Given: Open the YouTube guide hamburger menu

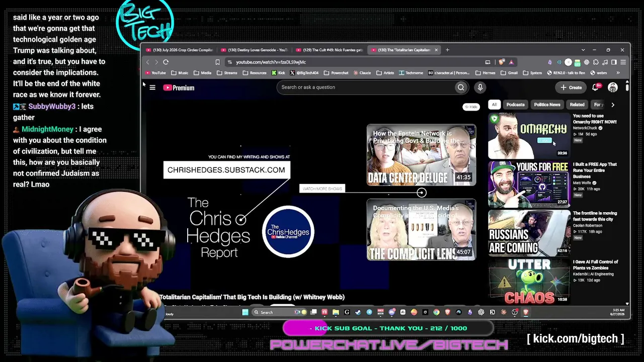Looking at the screenshot, I should (152, 87).
